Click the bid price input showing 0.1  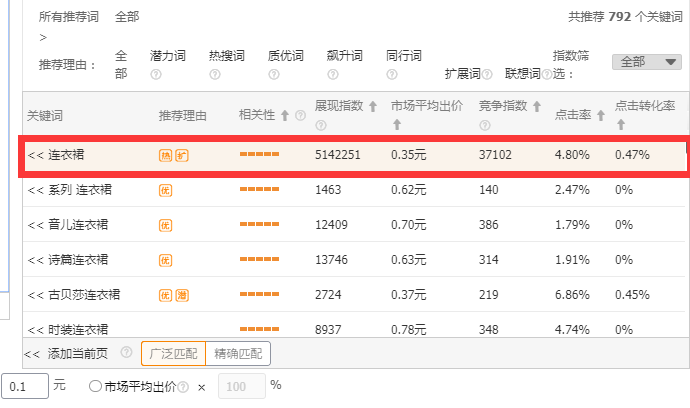click(x=24, y=386)
